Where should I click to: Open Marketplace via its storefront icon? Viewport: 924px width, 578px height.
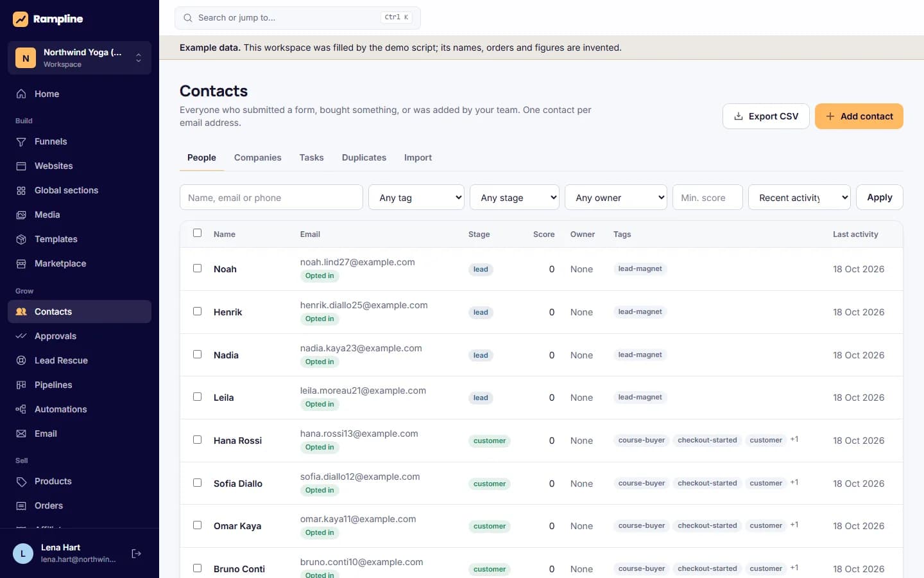pos(21,263)
